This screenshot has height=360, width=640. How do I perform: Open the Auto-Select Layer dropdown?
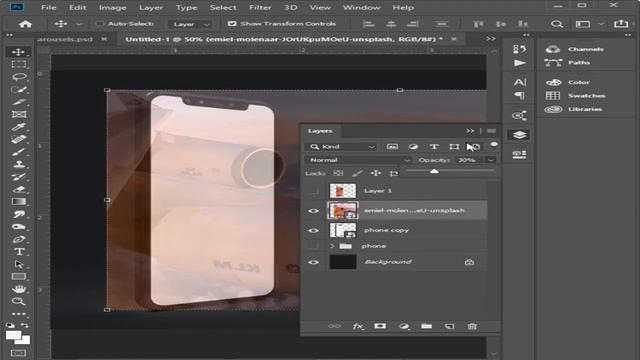click(x=190, y=24)
